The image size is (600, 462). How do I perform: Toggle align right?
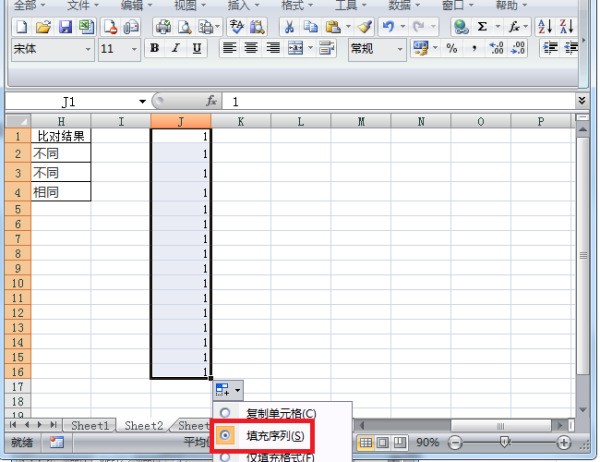pyautogui.click(x=273, y=48)
